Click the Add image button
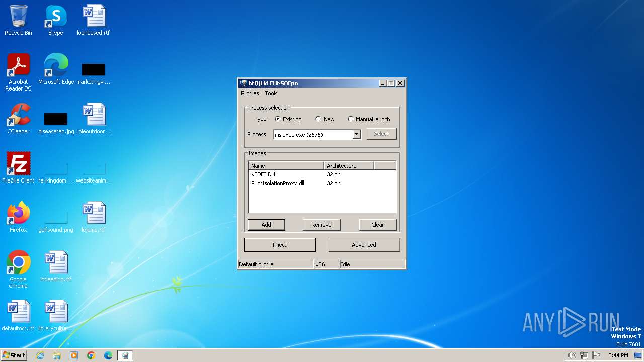The image size is (644, 362). (x=266, y=225)
